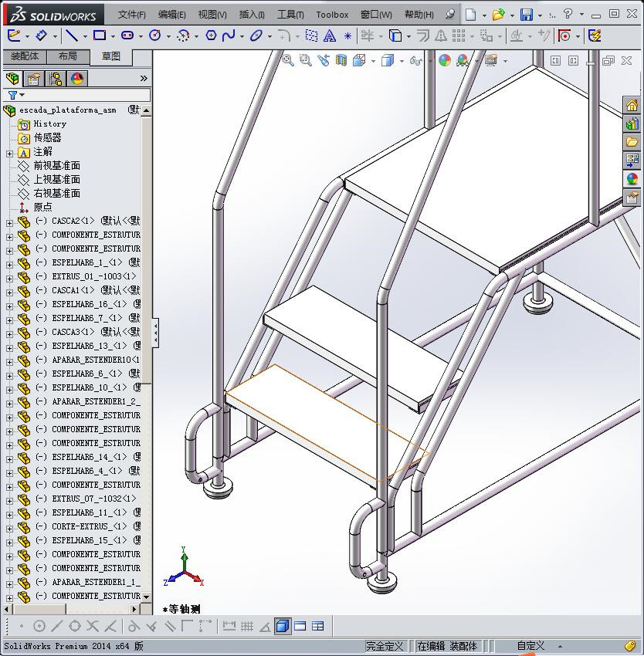Viewport: 644px width, 656px height.
Task: Select the 传感器 sensors folder
Action: coord(47,137)
